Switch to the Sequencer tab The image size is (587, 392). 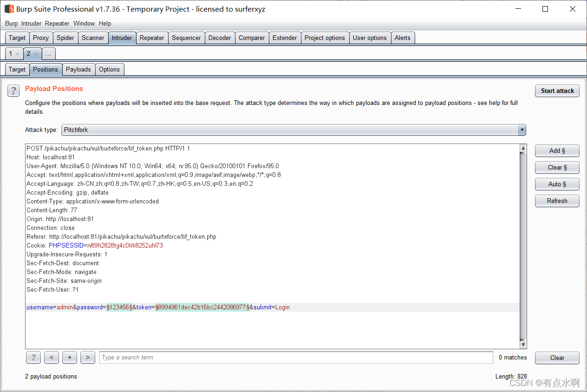click(x=186, y=38)
